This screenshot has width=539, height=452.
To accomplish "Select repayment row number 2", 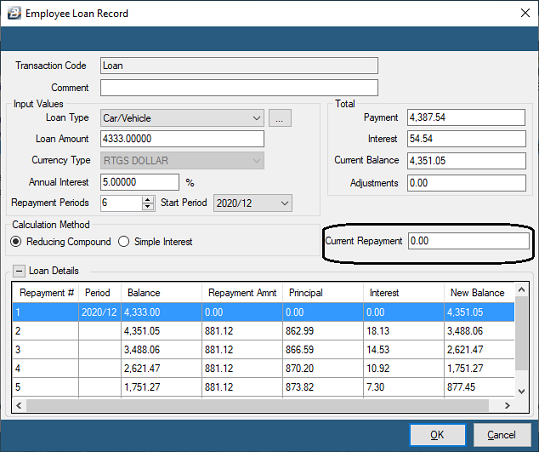I will tap(263, 331).
